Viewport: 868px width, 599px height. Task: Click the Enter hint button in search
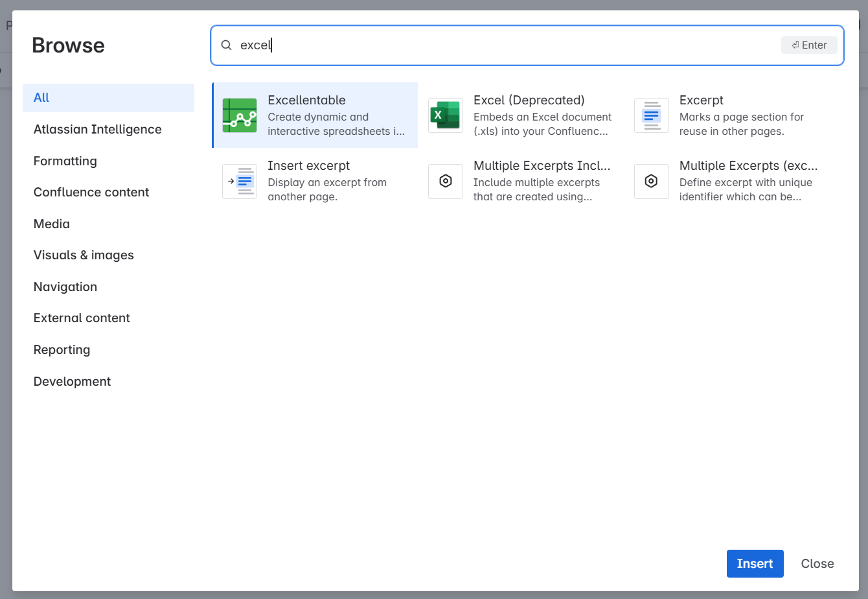tap(809, 45)
